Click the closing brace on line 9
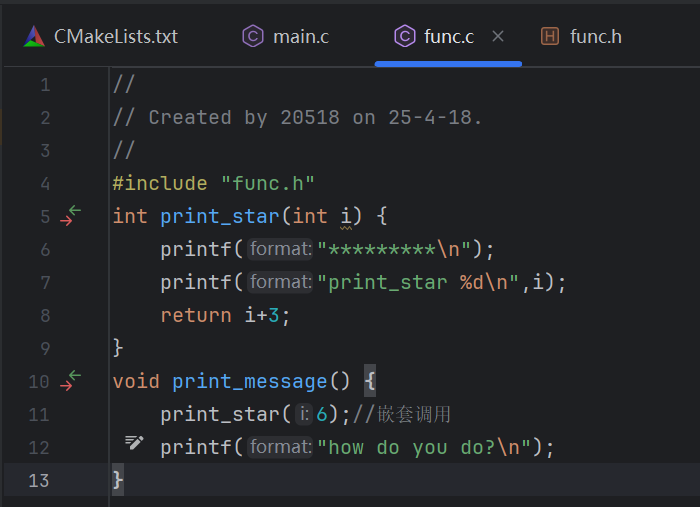The height and width of the screenshot is (507, 700). tap(118, 348)
